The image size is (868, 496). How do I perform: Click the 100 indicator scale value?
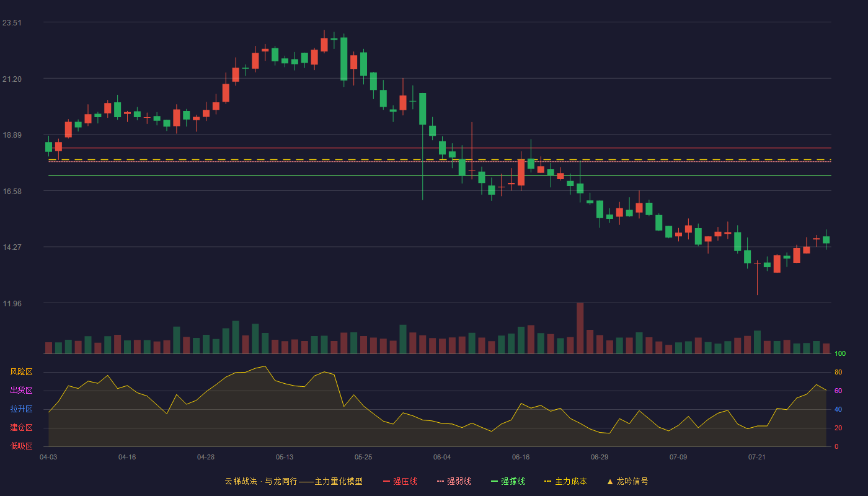click(x=840, y=354)
